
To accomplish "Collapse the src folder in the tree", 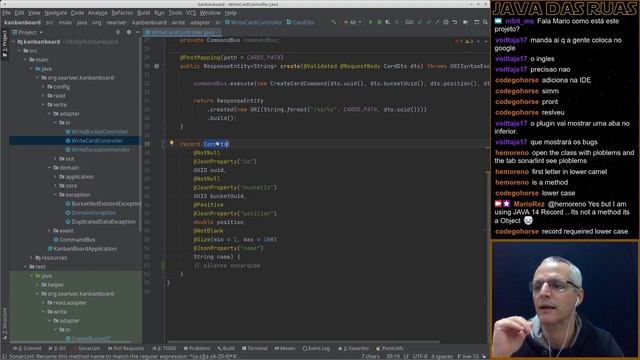I will click(20, 51).
